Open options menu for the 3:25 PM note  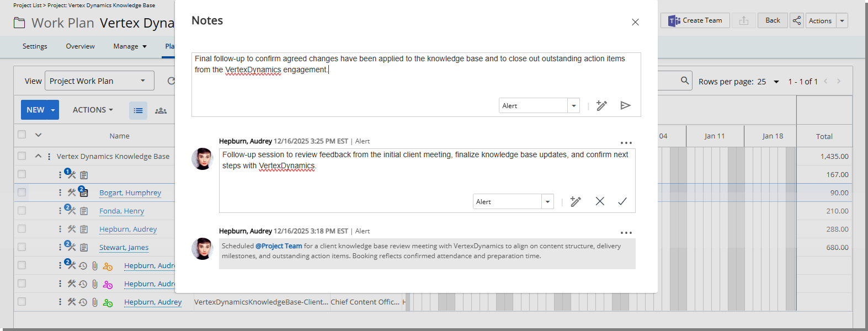click(x=626, y=143)
